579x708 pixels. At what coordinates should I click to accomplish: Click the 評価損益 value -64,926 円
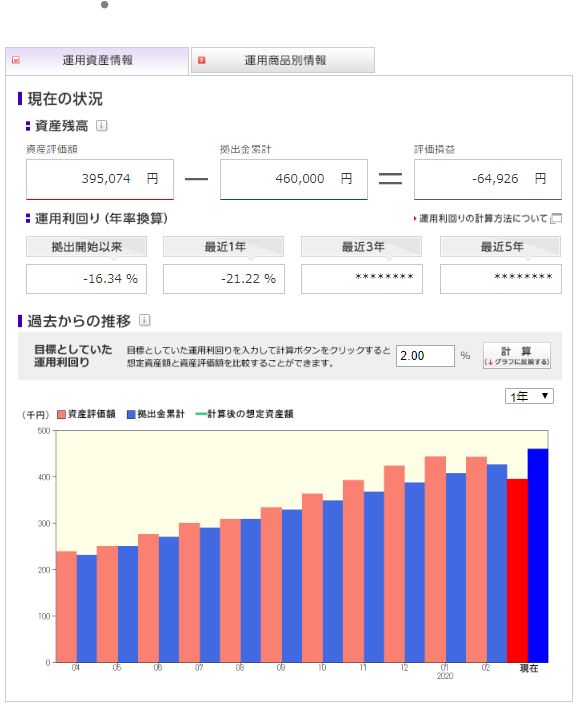coord(488,179)
